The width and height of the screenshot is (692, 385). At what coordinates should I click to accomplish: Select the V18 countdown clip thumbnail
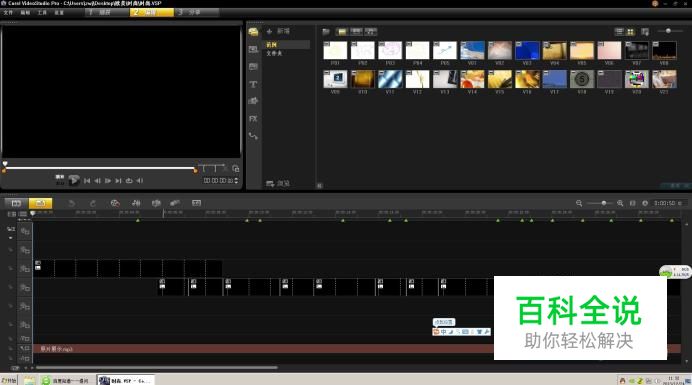[582, 79]
